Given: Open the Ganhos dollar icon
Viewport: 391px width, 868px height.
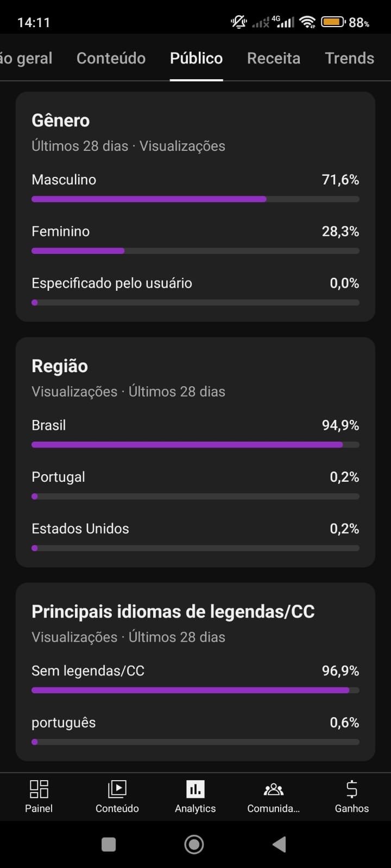Looking at the screenshot, I should tap(351, 789).
